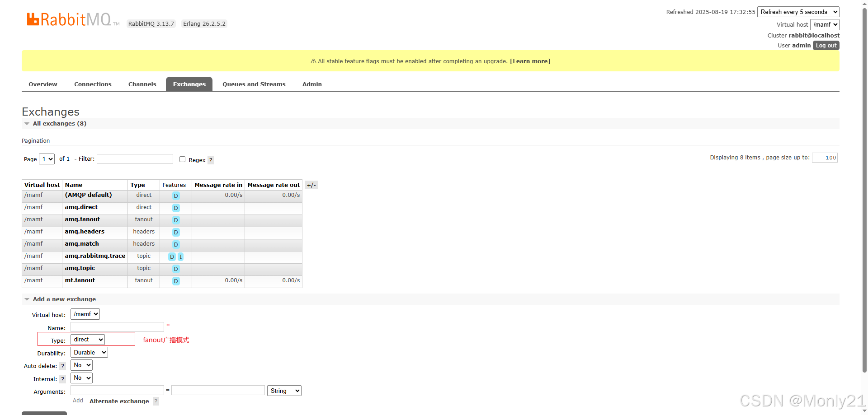Open the amq.match exchange link

click(82, 244)
